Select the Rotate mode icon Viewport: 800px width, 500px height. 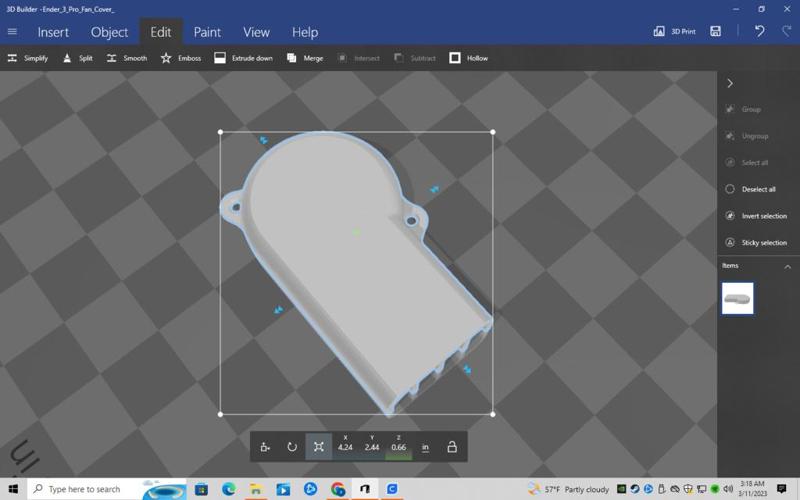[x=292, y=447]
